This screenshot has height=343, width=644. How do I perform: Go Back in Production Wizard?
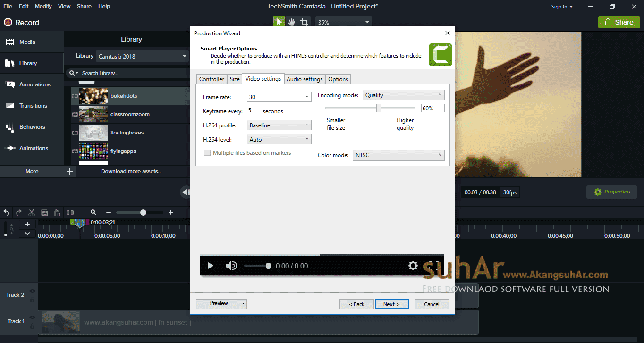[356, 304]
